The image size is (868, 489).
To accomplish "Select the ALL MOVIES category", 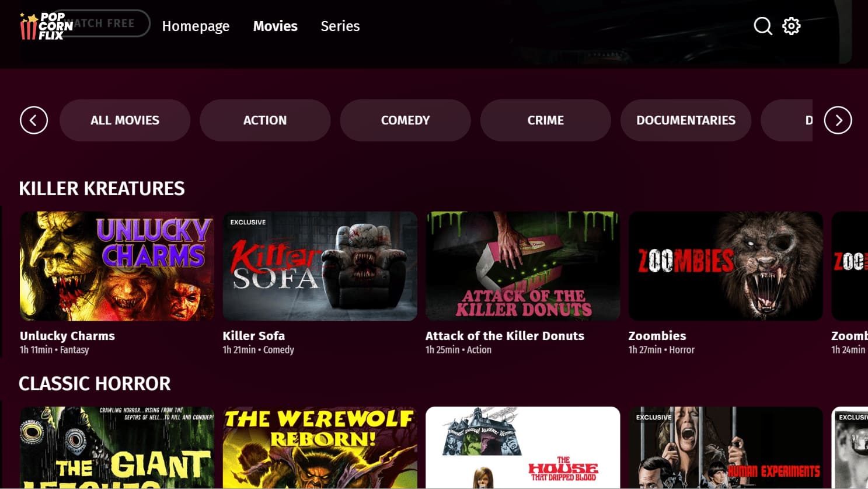I will 125,120.
